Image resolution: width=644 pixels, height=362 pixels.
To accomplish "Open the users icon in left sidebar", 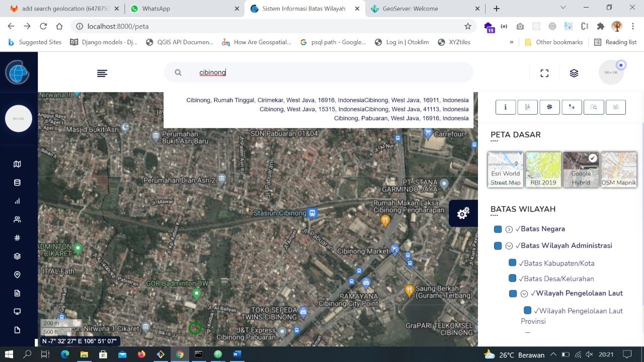I will pos(17,219).
